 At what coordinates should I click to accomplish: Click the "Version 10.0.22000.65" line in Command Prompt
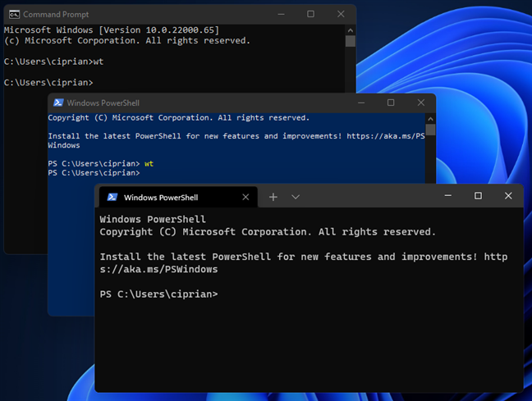point(112,30)
